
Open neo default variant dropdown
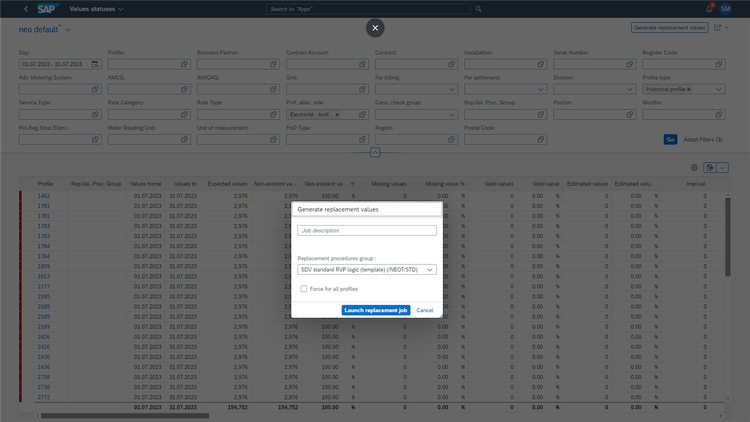[68, 30]
